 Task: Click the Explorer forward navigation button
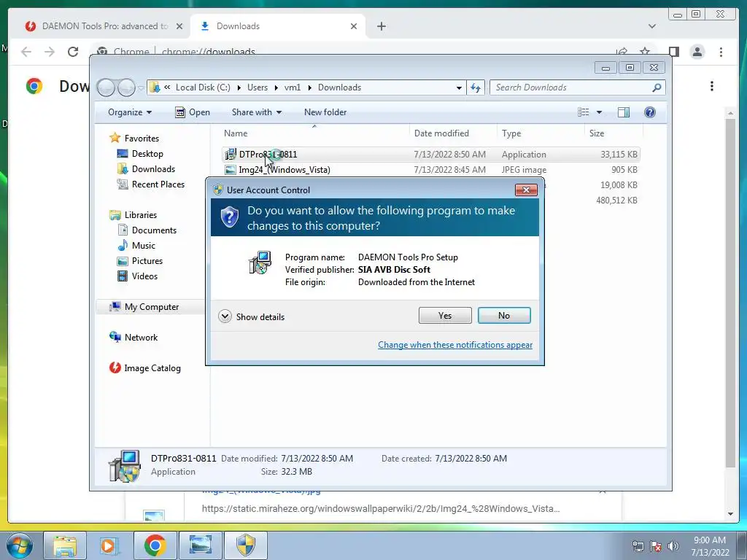point(126,87)
